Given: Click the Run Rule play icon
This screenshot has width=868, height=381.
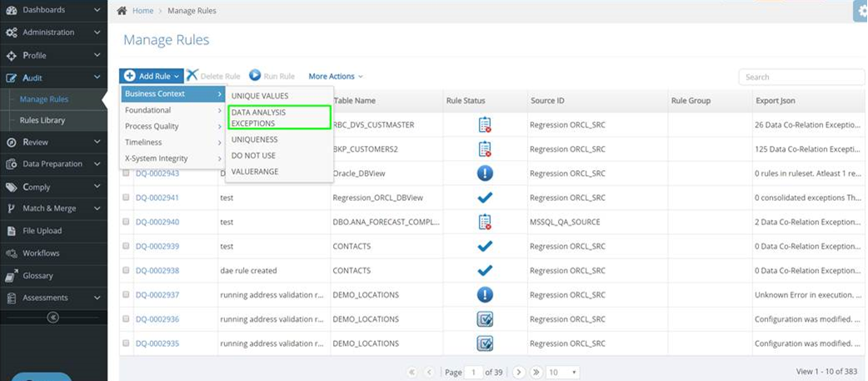Looking at the screenshot, I should [x=255, y=75].
